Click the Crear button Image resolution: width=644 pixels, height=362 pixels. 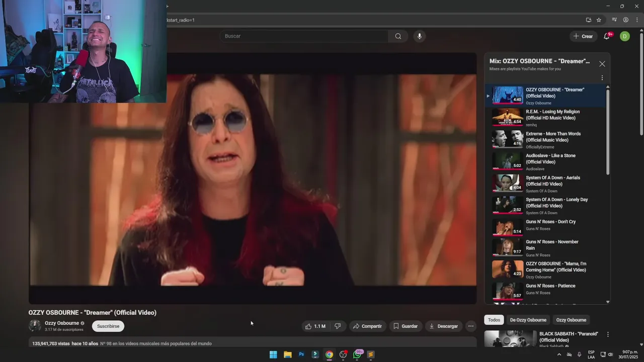pyautogui.click(x=583, y=36)
